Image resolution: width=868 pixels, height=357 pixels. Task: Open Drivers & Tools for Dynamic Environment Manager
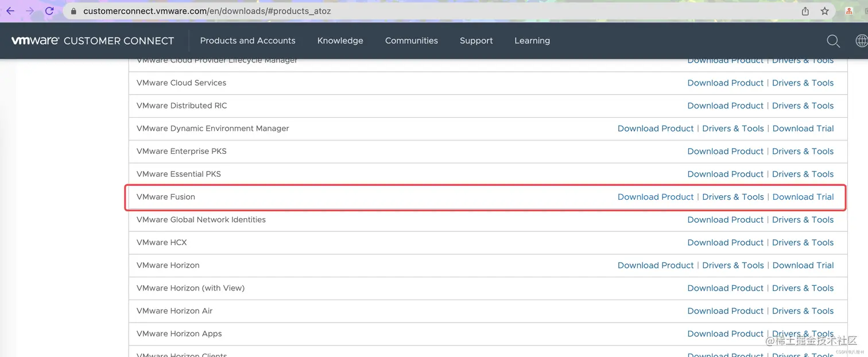coord(733,129)
